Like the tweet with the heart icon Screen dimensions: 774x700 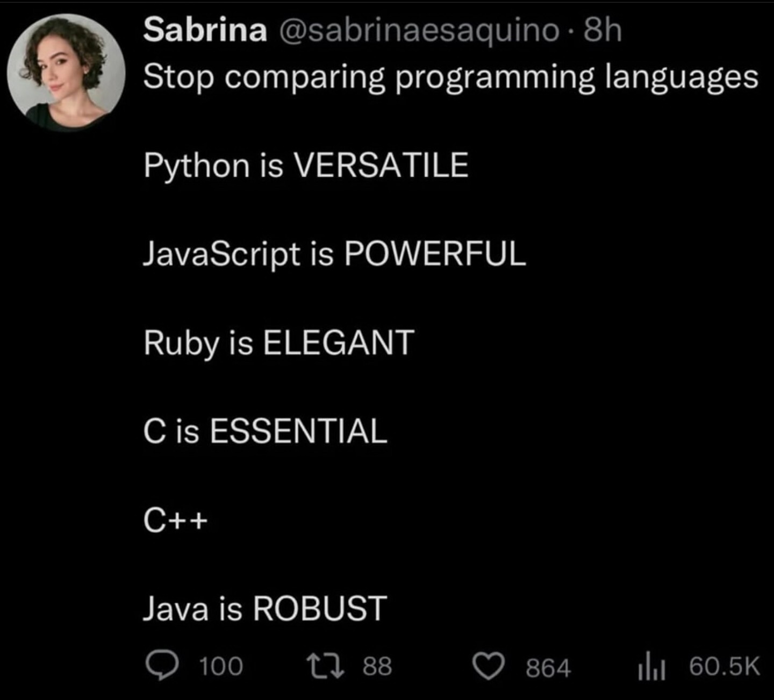[488, 667]
